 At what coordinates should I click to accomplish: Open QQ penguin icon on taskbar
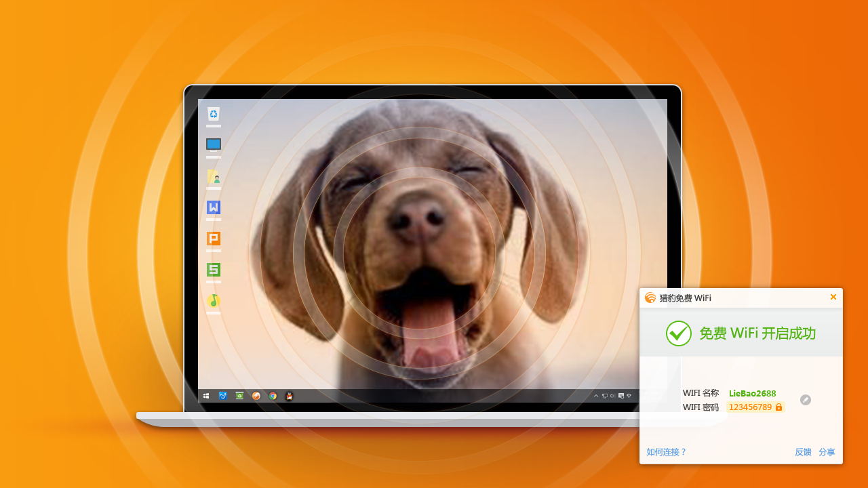click(x=290, y=396)
